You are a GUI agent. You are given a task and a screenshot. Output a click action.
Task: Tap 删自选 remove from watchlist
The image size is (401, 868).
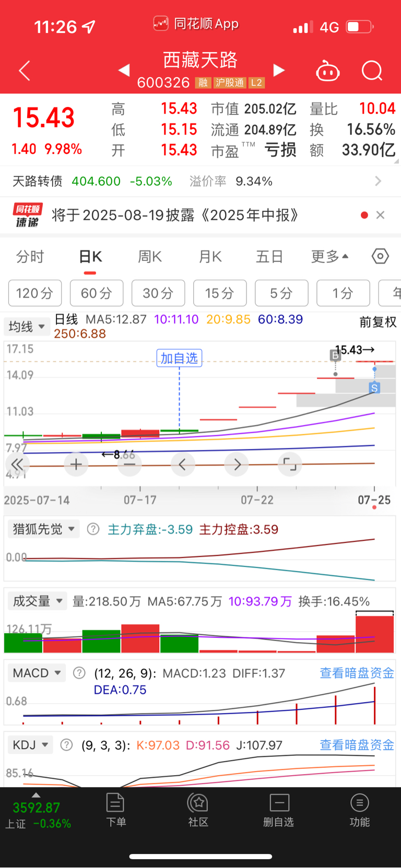[279, 810]
